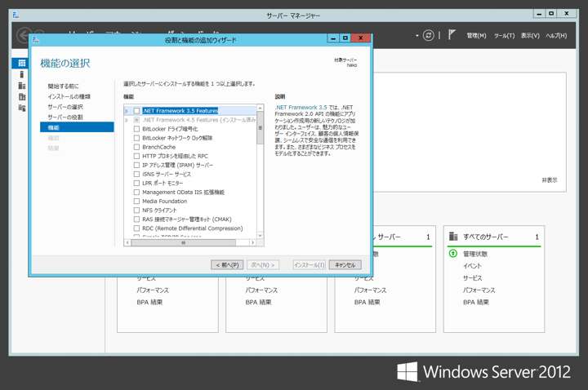
Task: Go to 開始する前に wizard step
Action: 64,86
